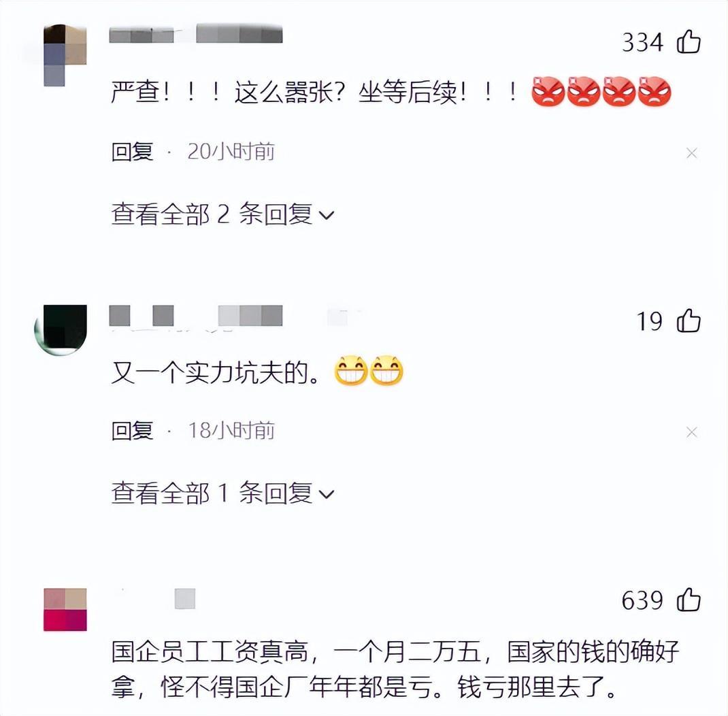Viewport: 728px width, 716px height.
Task: Click the 639 like count number
Action: pos(643,600)
